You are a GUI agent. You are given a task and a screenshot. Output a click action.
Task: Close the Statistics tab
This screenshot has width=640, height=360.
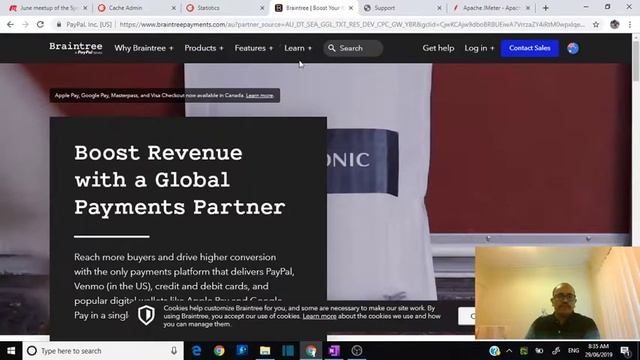[x=262, y=8]
